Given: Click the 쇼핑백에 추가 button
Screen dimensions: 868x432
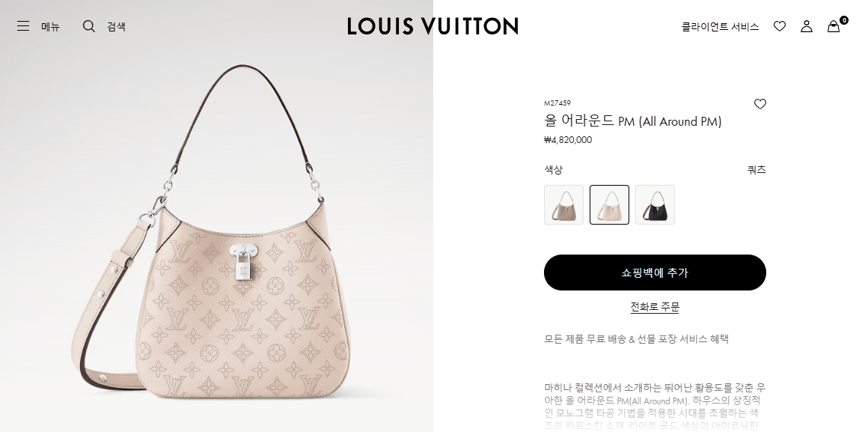Looking at the screenshot, I should tap(655, 273).
